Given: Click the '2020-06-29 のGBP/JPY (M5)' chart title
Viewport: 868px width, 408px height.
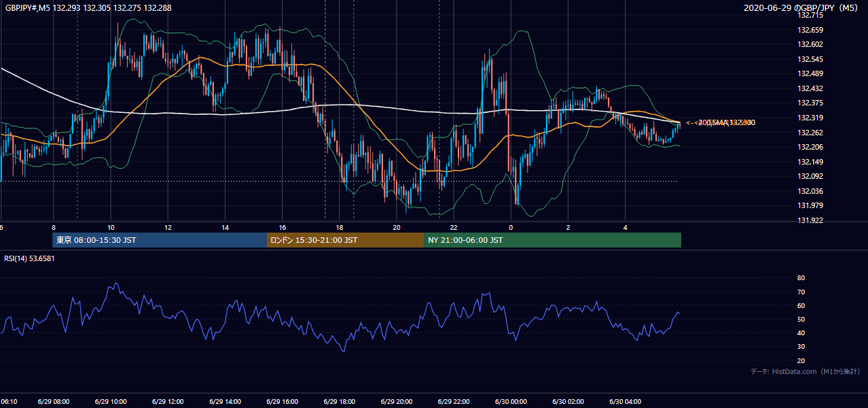Looking at the screenshot, I should click(799, 8).
